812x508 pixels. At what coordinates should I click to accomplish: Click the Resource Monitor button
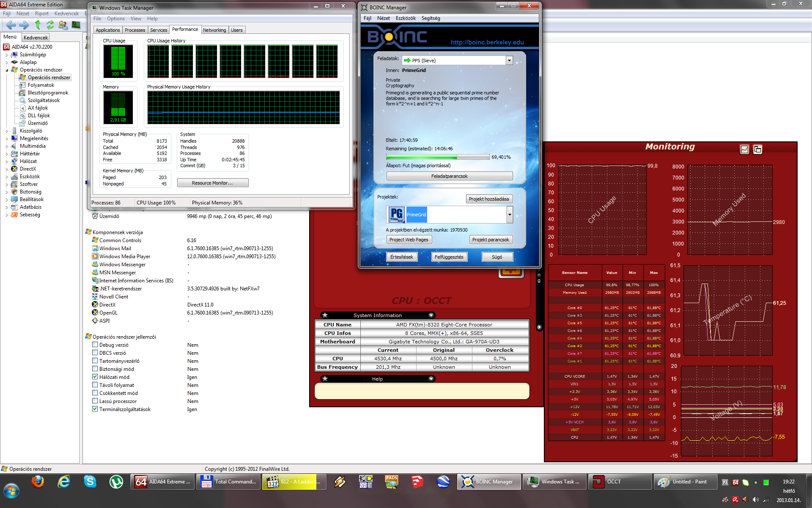pos(213,183)
